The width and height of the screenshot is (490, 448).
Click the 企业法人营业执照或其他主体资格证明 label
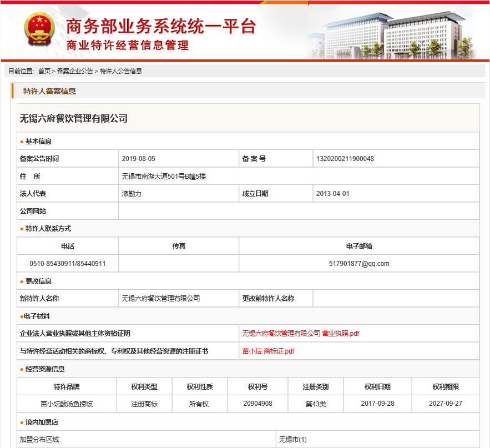pos(75,334)
